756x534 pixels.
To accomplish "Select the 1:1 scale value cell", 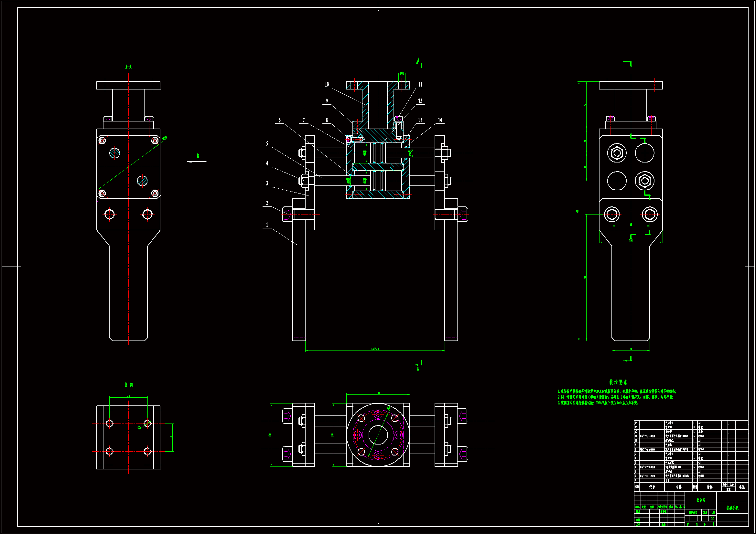I will click(713, 518).
